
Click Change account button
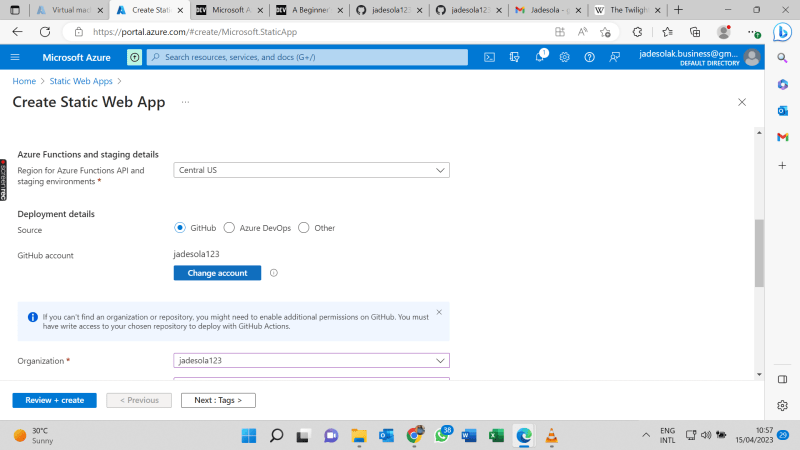pos(217,273)
